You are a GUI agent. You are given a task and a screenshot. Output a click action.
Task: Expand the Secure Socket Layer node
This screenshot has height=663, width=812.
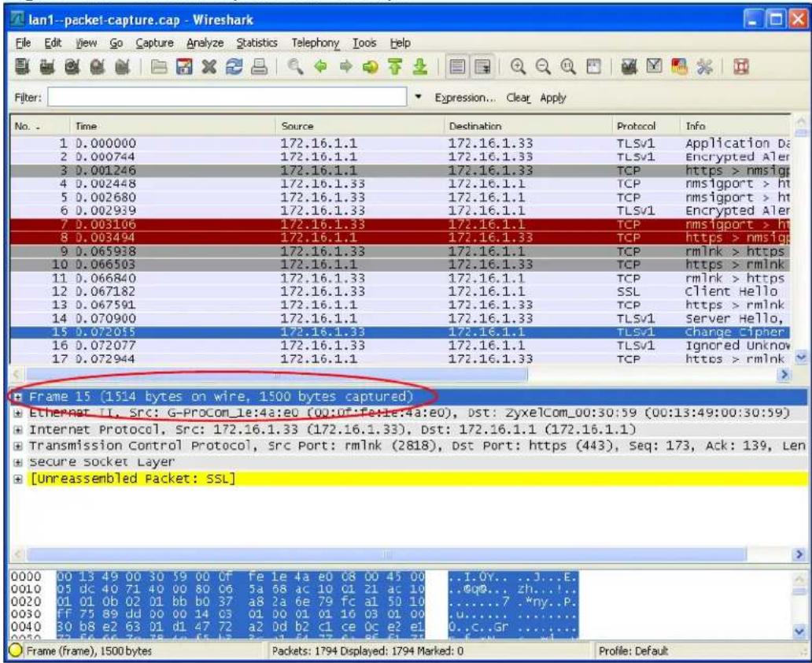(17, 462)
